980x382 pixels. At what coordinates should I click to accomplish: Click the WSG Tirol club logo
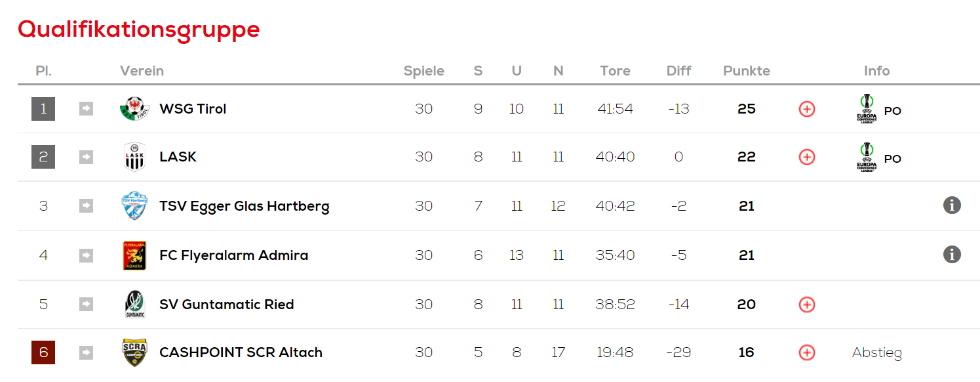click(x=134, y=109)
